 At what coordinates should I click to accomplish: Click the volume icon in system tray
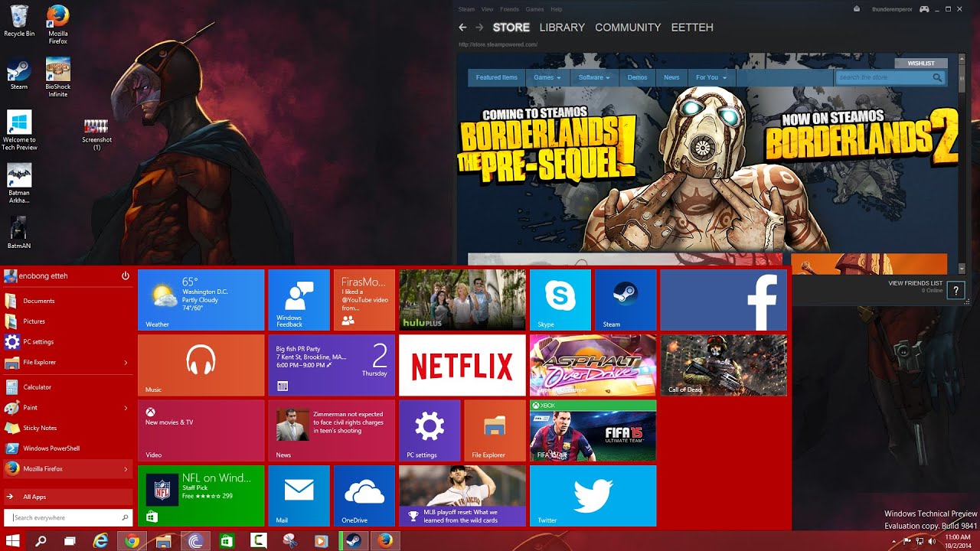click(932, 541)
